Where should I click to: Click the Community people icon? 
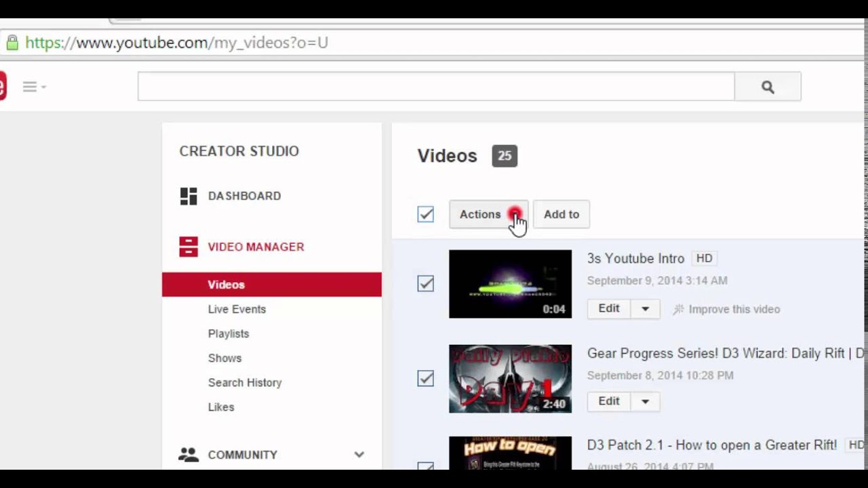pyautogui.click(x=188, y=455)
